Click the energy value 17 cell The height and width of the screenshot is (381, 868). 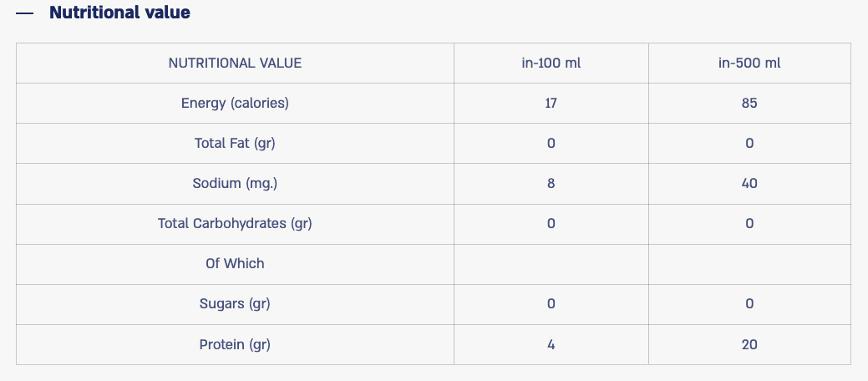point(551,103)
